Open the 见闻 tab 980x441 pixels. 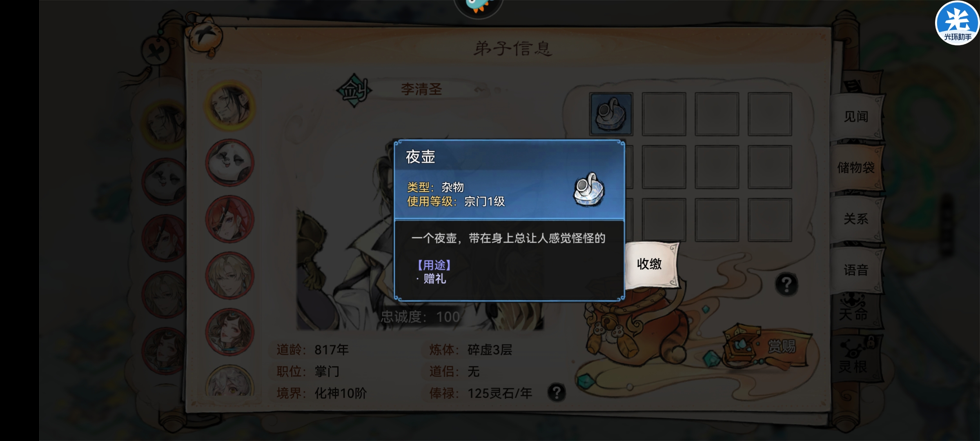tap(856, 117)
